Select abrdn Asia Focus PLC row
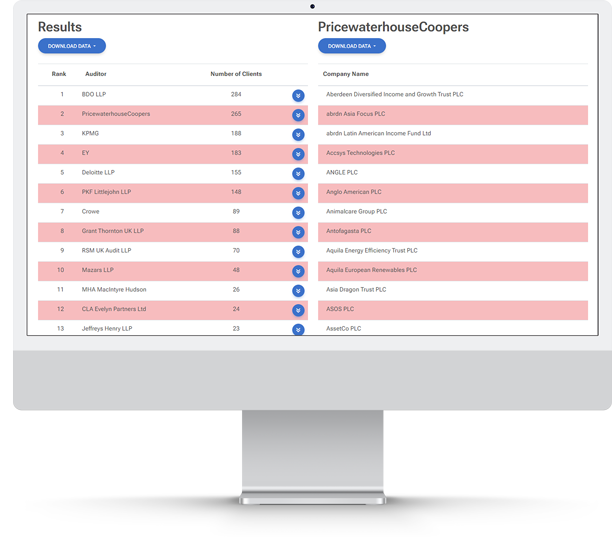 coord(453,115)
